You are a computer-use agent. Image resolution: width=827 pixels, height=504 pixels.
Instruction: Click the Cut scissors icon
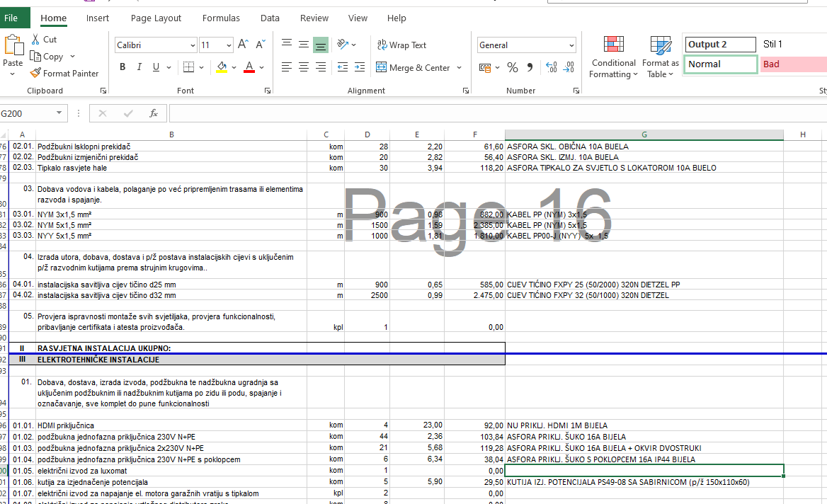pyautogui.click(x=35, y=40)
